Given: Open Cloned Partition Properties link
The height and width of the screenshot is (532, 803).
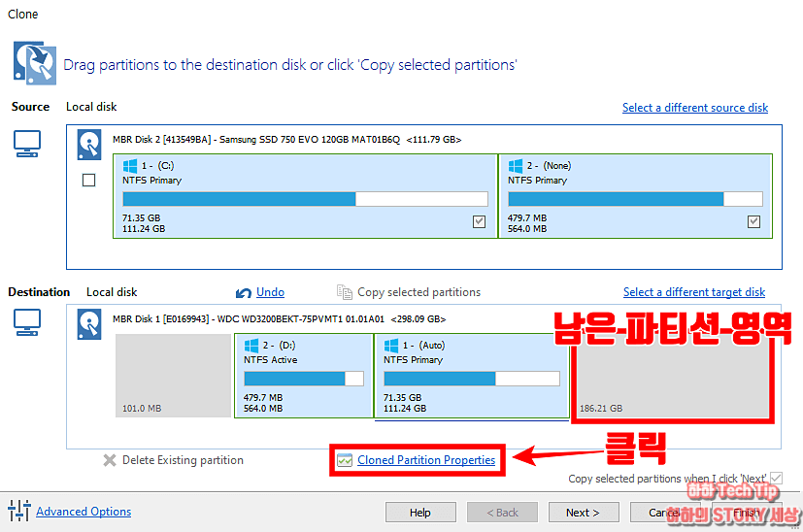Looking at the screenshot, I should click(x=426, y=460).
